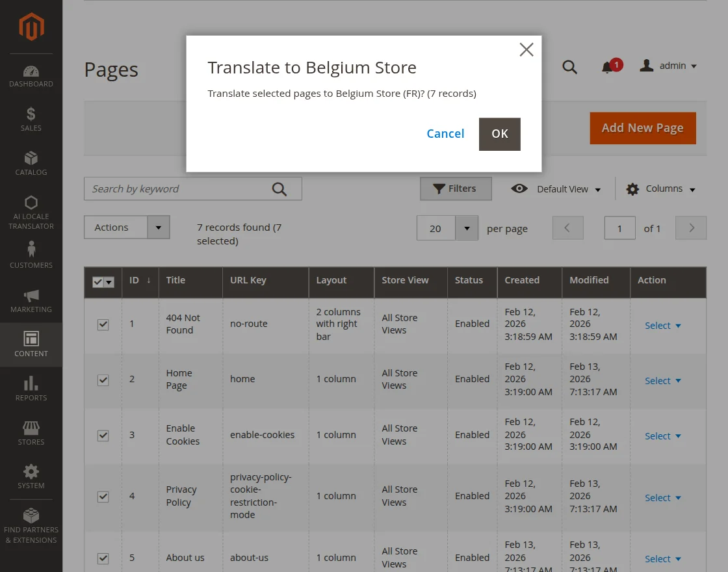Click the eye icon for Default View
The height and width of the screenshot is (572, 728).
click(519, 188)
